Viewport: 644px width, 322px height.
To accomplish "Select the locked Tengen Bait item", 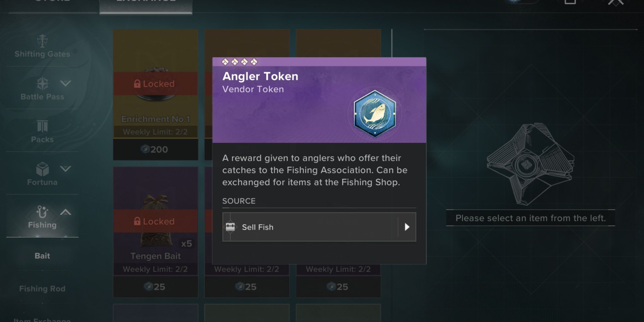I will [155, 232].
